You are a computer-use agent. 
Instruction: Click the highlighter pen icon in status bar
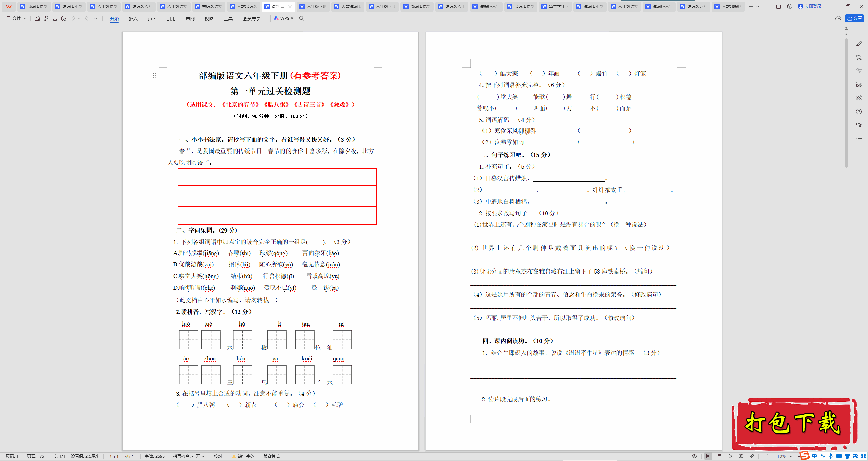tap(752, 456)
